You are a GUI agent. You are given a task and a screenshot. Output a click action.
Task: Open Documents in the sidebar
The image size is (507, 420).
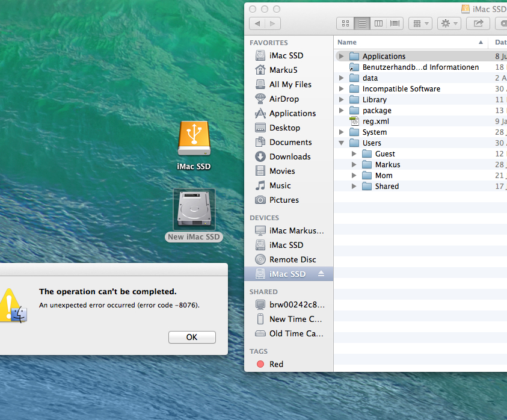click(289, 142)
